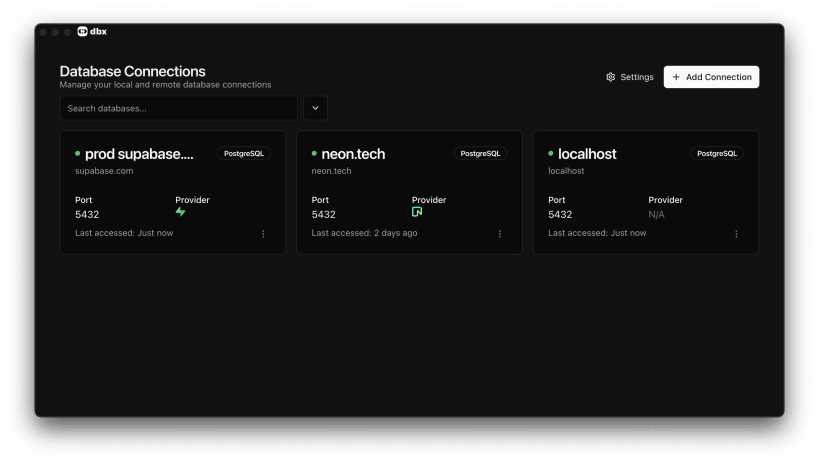This screenshot has width=819, height=463.
Task: Click green status dot beside localhost
Action: pos(552,154)
